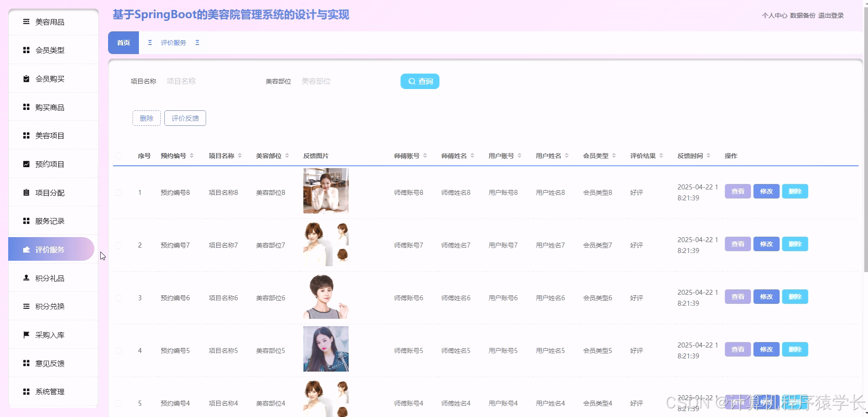Click the icon left of 评价服务 tab label
The width and height of the screenshot is (868, 417).
(150, 43)
